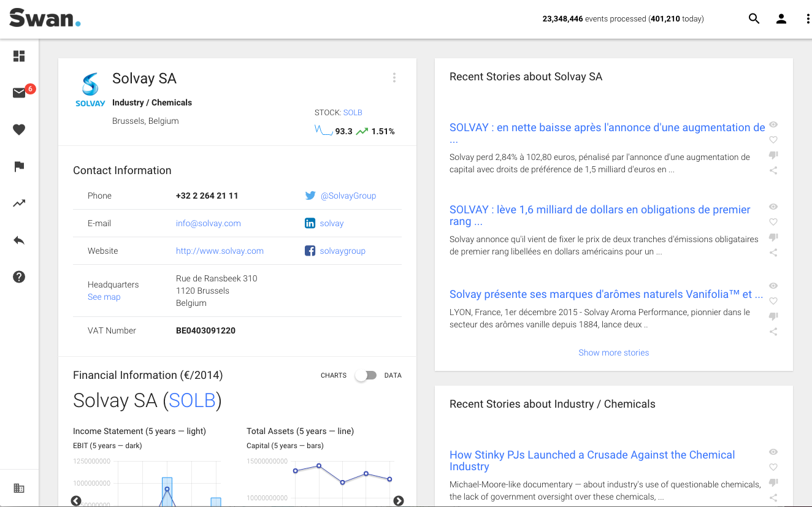Open Solvay SA card options menu

click(394, 78)
